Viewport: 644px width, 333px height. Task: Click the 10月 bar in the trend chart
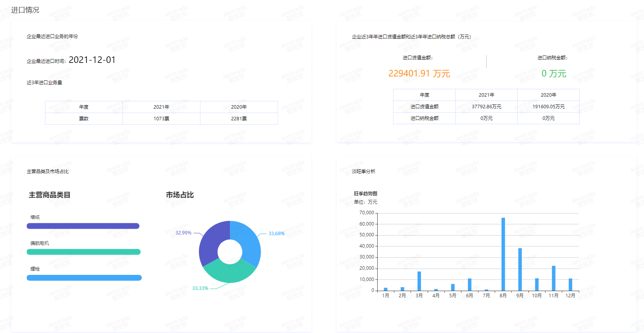pyautogui.click(x=537, y=284)
